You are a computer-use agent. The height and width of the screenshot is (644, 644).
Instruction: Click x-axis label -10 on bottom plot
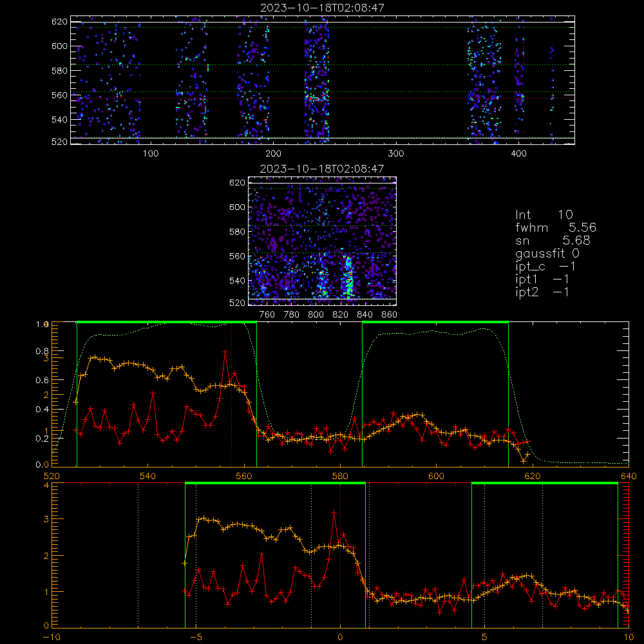52,637
